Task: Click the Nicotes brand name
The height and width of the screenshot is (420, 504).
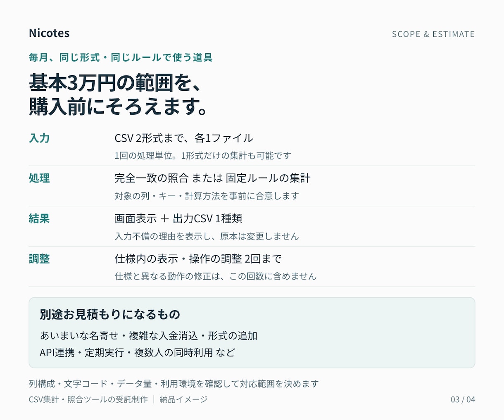Action: pos(49,33)
